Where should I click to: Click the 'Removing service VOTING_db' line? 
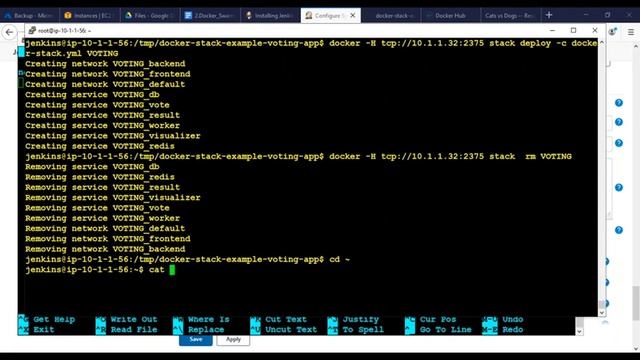[x=92, y=167]
